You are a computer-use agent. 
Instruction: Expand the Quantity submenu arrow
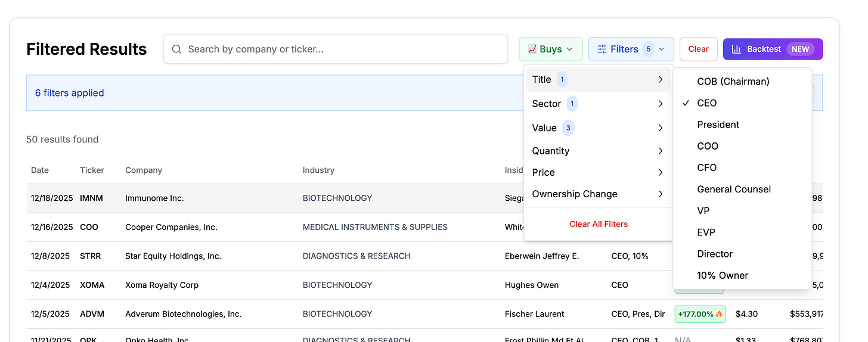click(661, 151)
